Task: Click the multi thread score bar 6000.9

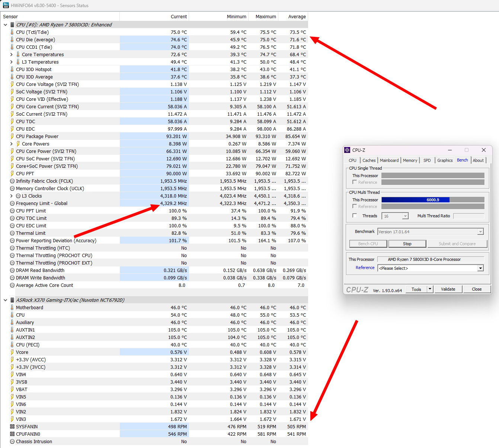Action: (x=433, y=200)
